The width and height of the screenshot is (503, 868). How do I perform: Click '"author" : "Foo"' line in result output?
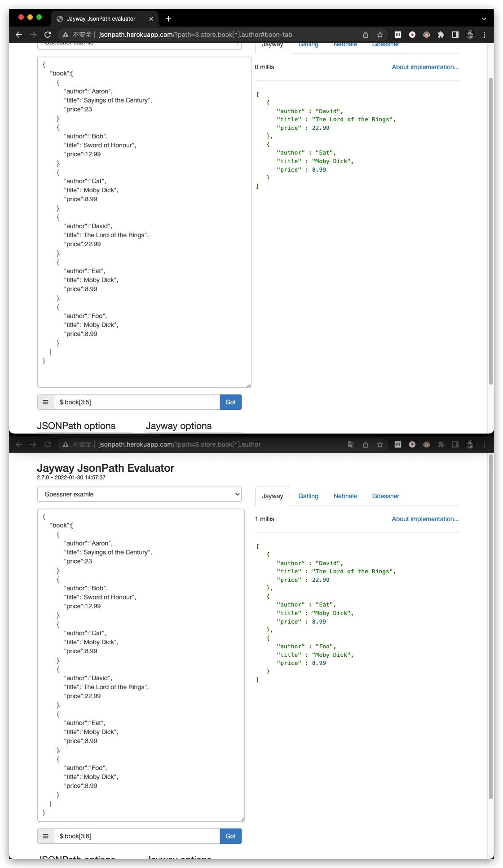pyautogui.click(x=306, y=646)
